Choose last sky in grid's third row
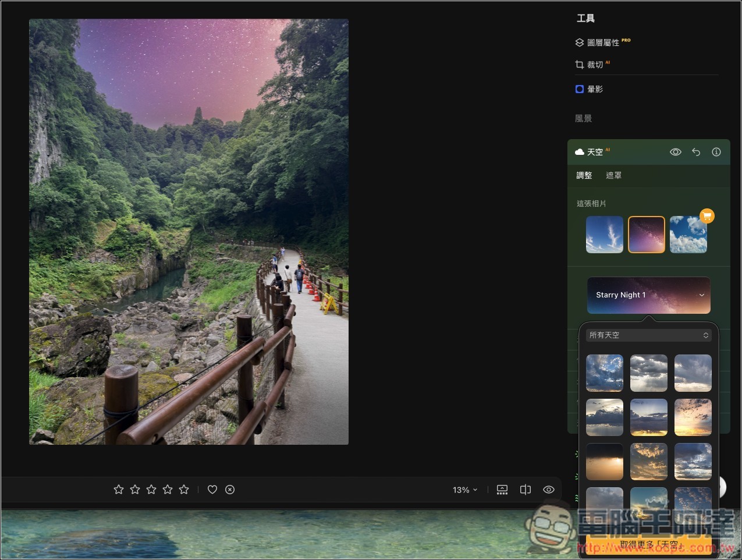742x560 pixels. click(x=693, y=462)
